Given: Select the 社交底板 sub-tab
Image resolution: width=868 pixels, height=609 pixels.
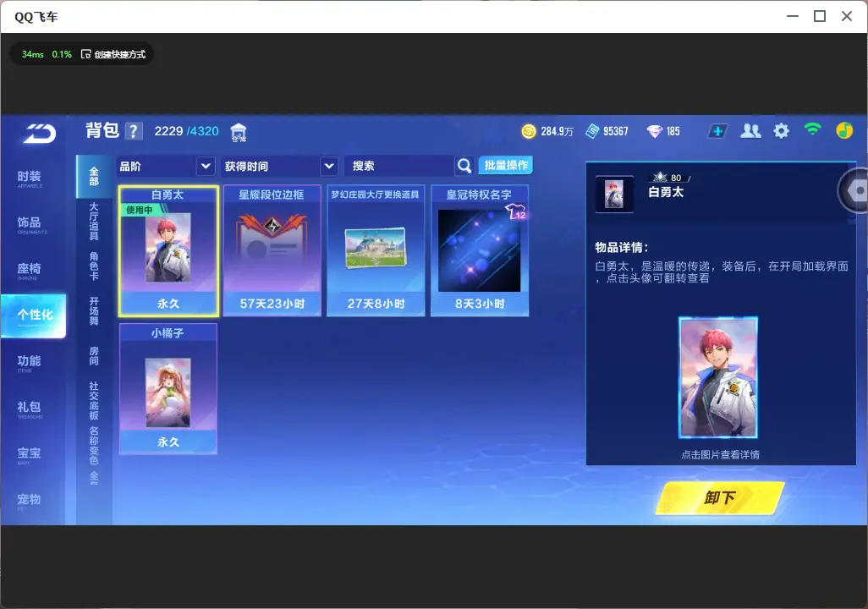Looking at the screenshot, I should (94, 401).
